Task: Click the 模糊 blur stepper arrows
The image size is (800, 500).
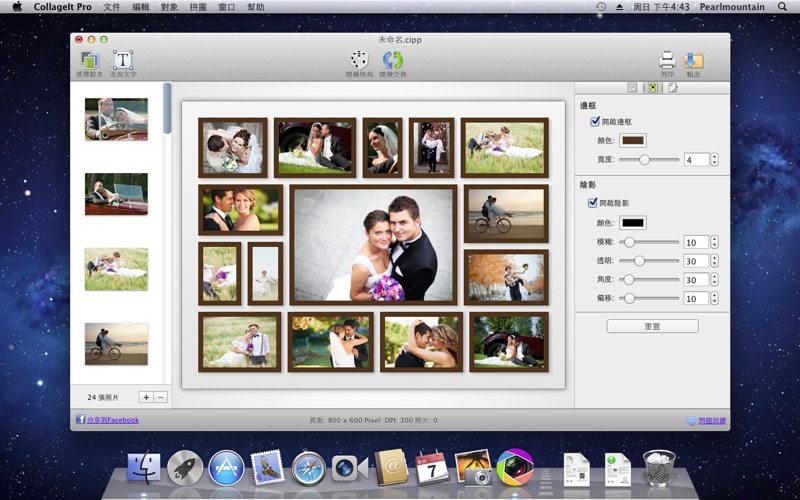Action: (x=714, y=242)
